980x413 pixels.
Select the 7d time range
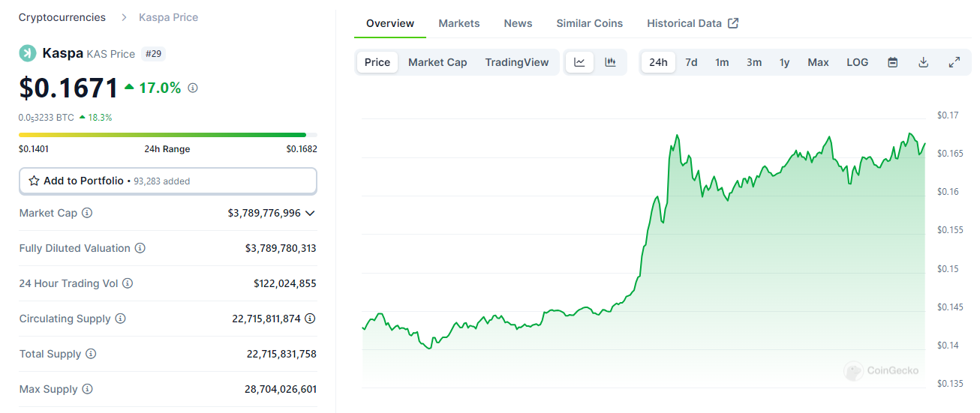pyautogui.click(x=691, y=62)
